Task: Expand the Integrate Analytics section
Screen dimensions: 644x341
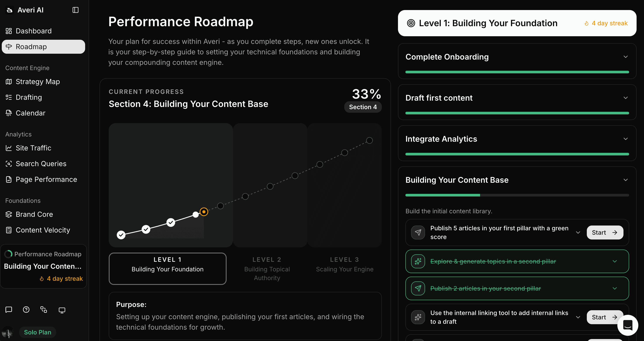Action: (x=625, y=139)
